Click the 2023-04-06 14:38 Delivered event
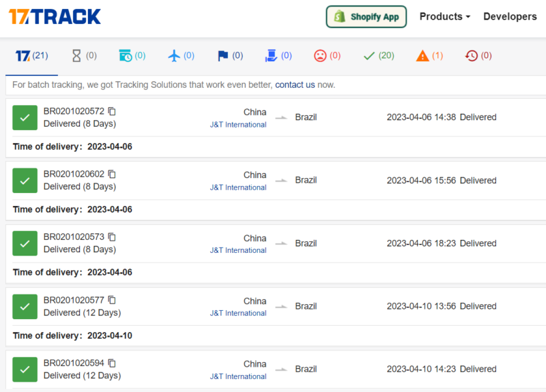The width and height of the screenshot is (546, 392). (x=442, y=117)
